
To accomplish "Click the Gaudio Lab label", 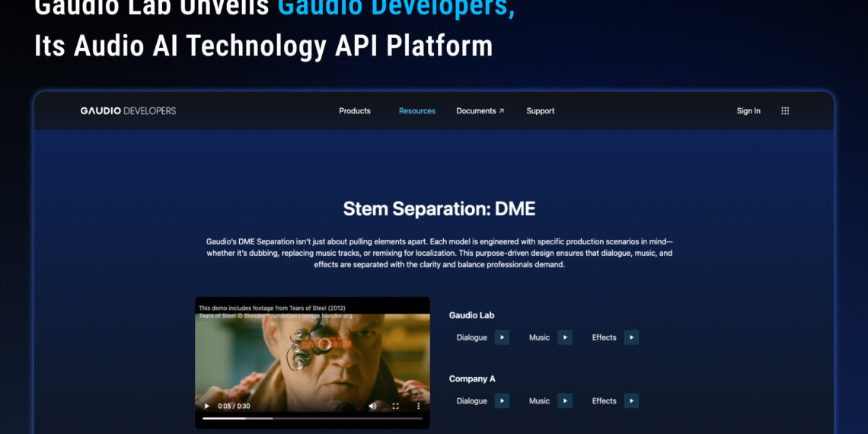I will tap(471, 315).
